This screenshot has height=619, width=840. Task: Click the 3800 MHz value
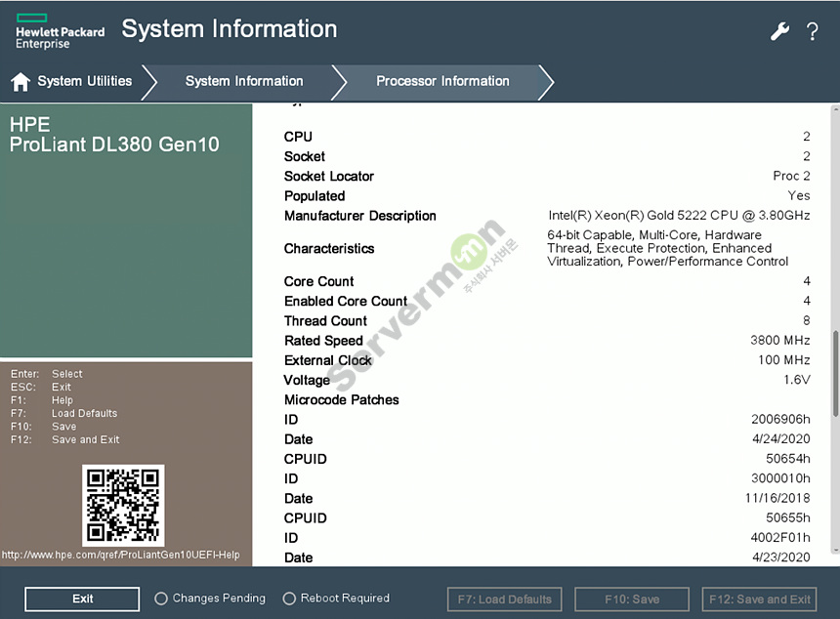click(x=780, y=340)
